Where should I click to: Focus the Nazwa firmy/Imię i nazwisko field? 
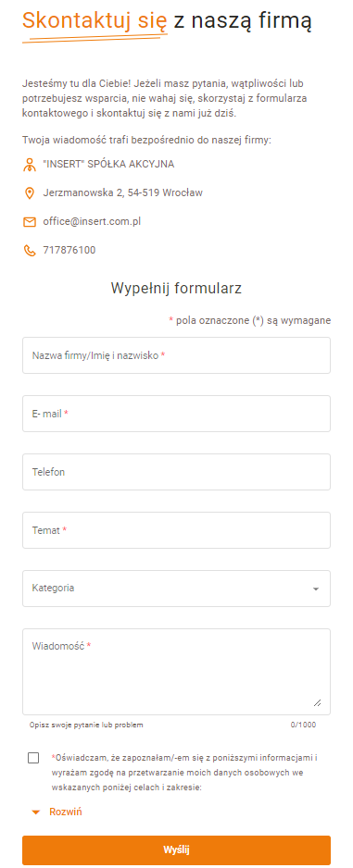coord(176,355)
